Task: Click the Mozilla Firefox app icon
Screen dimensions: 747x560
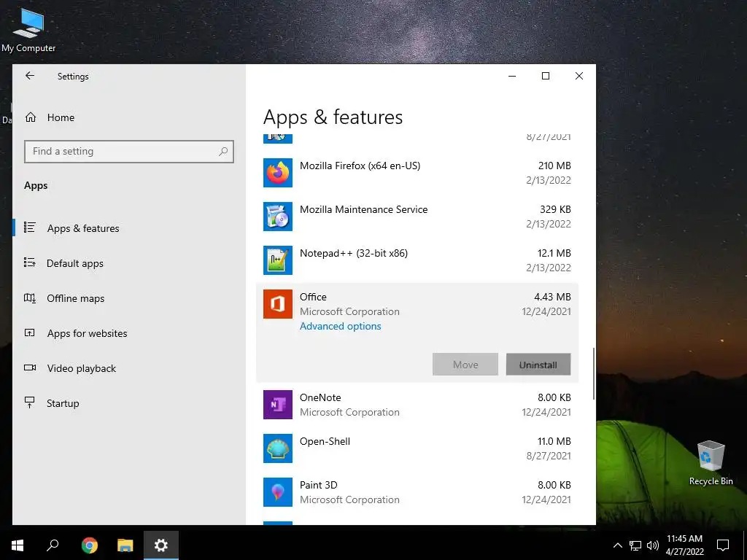Action: click(278, 173)
